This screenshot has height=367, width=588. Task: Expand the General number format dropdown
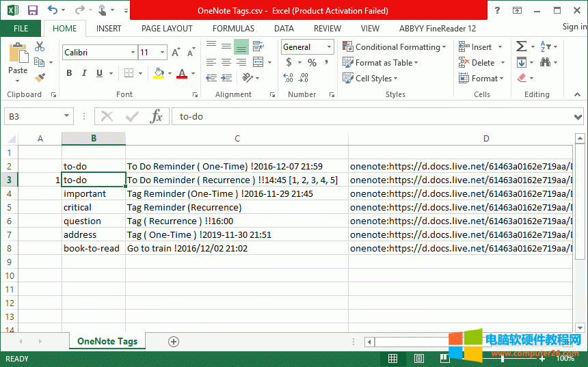coord(329,47)
